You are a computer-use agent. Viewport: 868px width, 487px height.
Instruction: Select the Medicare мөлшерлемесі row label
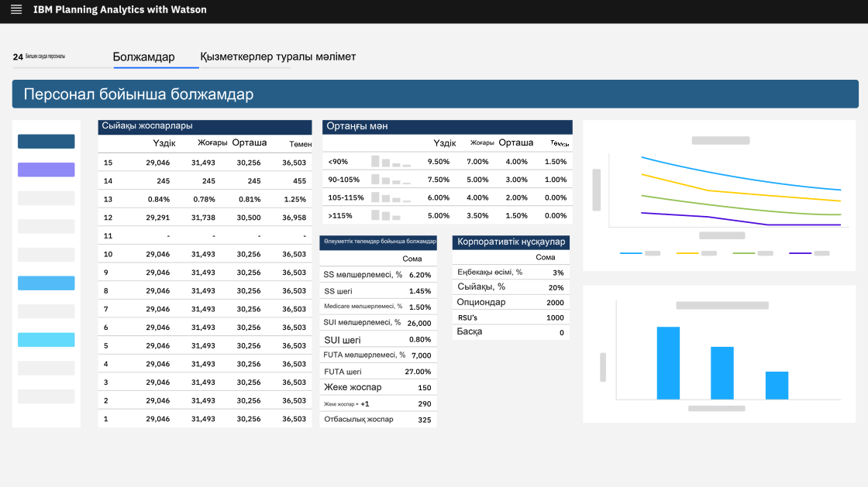[x=363, y=307]
